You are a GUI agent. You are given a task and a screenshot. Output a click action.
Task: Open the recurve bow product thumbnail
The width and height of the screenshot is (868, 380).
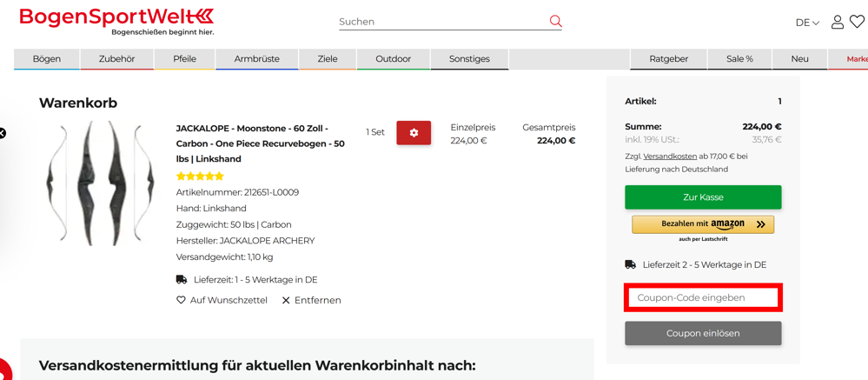[101, 183]
